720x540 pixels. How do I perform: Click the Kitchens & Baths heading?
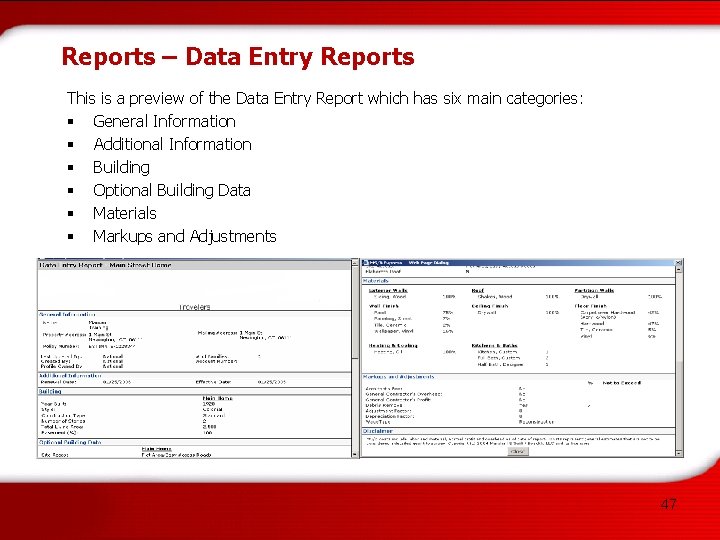[x=495, y=345]
